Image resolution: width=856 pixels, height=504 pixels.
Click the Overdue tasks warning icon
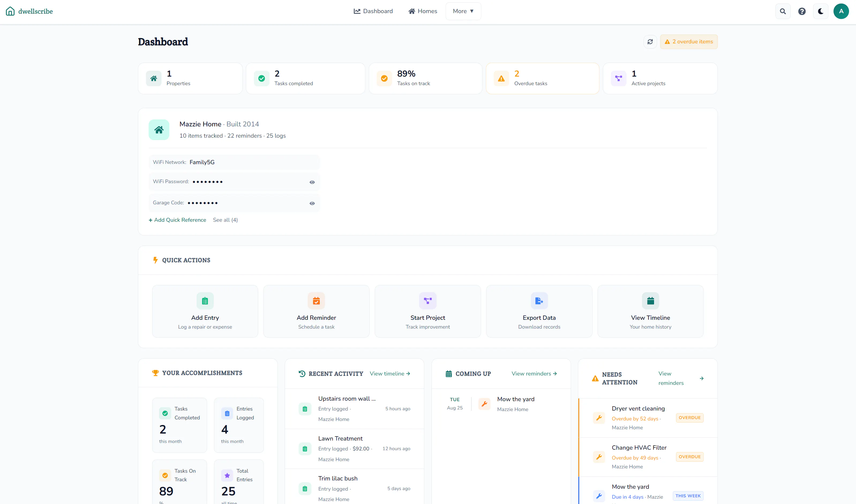click(501, 78)
